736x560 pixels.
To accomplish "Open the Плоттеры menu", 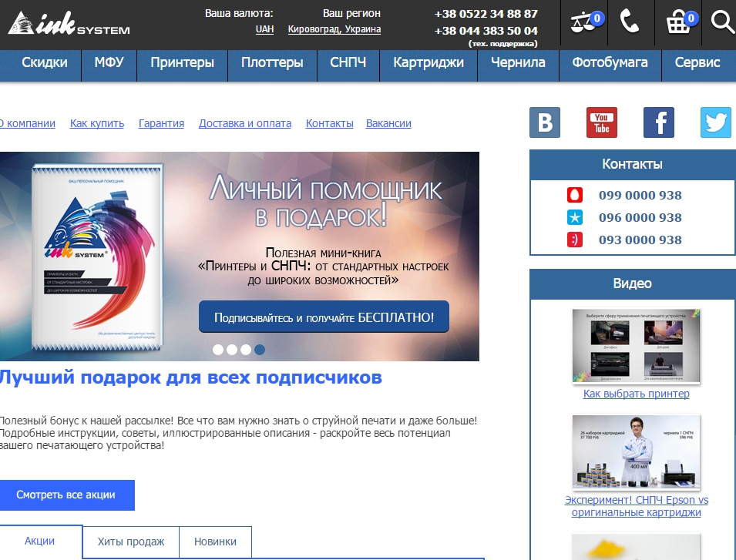I will pos(272,63).
